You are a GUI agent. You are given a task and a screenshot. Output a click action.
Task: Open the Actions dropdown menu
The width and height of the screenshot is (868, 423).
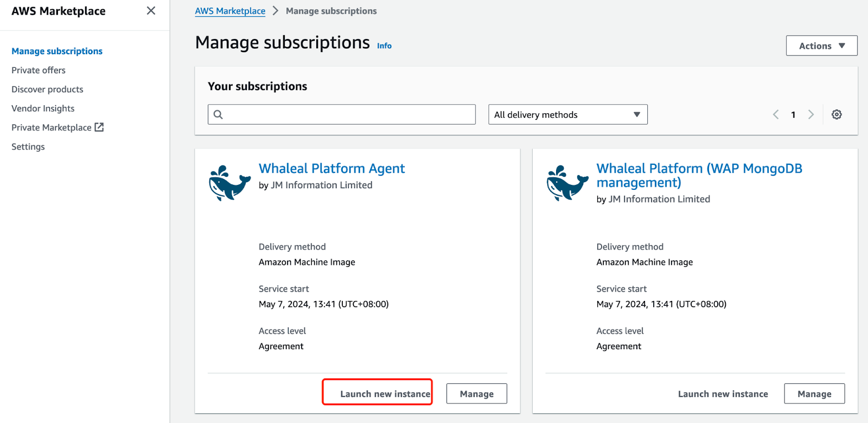pos(821,46)
